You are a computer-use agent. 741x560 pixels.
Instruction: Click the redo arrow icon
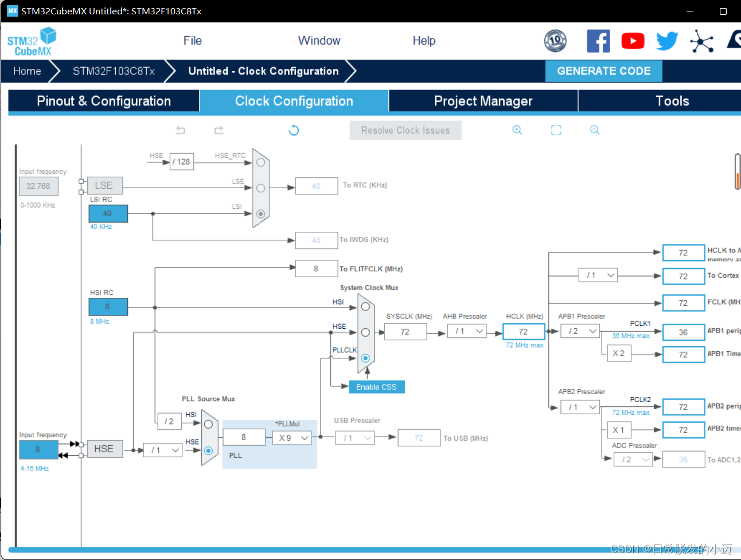(x=219, y=130)
